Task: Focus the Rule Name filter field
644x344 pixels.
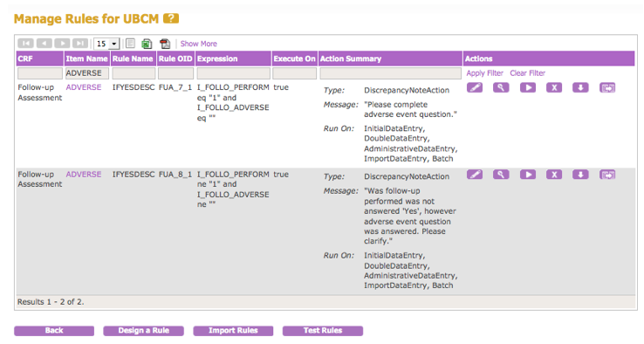Action: (x=134, y=73)
